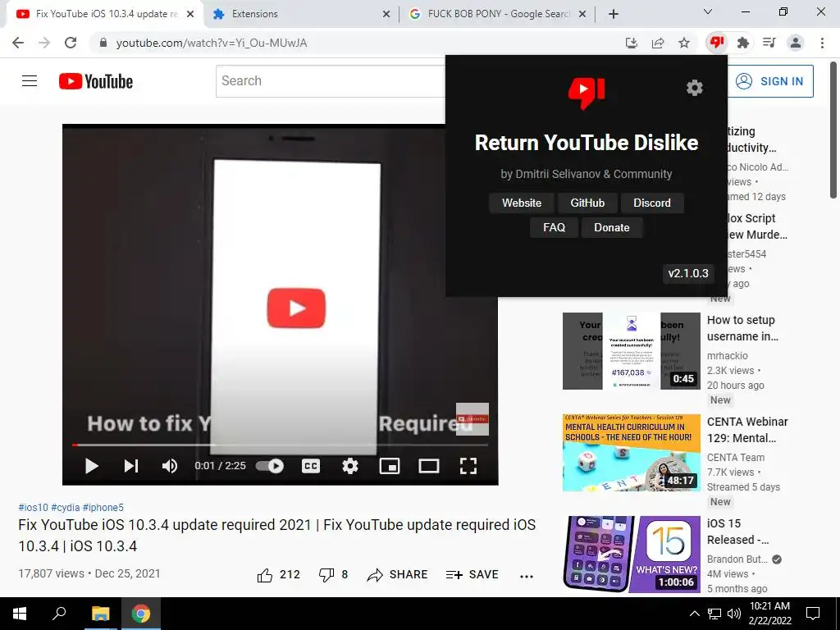Enable miniplayer mode
This screenshot has height=630, width=840.
pos(390,466)
